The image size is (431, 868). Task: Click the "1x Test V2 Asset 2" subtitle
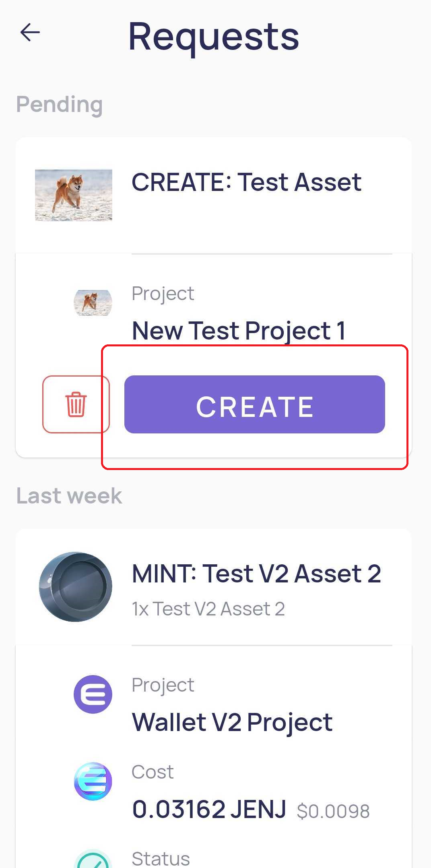(x=208, y=609)
